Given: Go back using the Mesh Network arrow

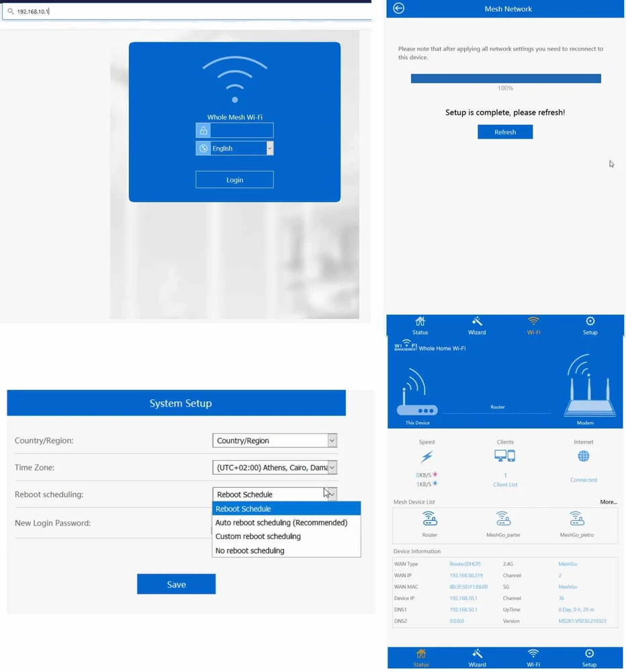Looking at the screenshot, I should point(399,9).
